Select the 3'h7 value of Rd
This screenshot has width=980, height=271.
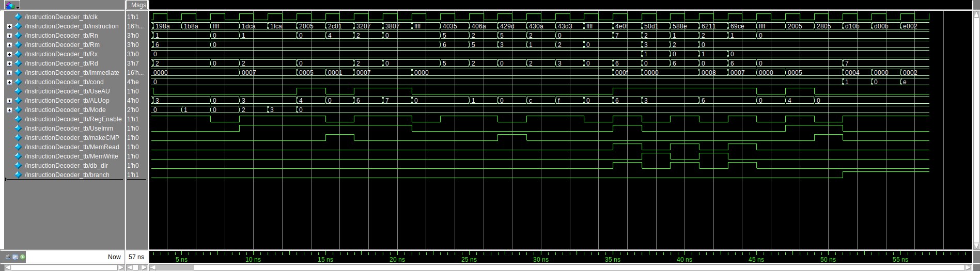pyautogui.click(x=133, y=63)
